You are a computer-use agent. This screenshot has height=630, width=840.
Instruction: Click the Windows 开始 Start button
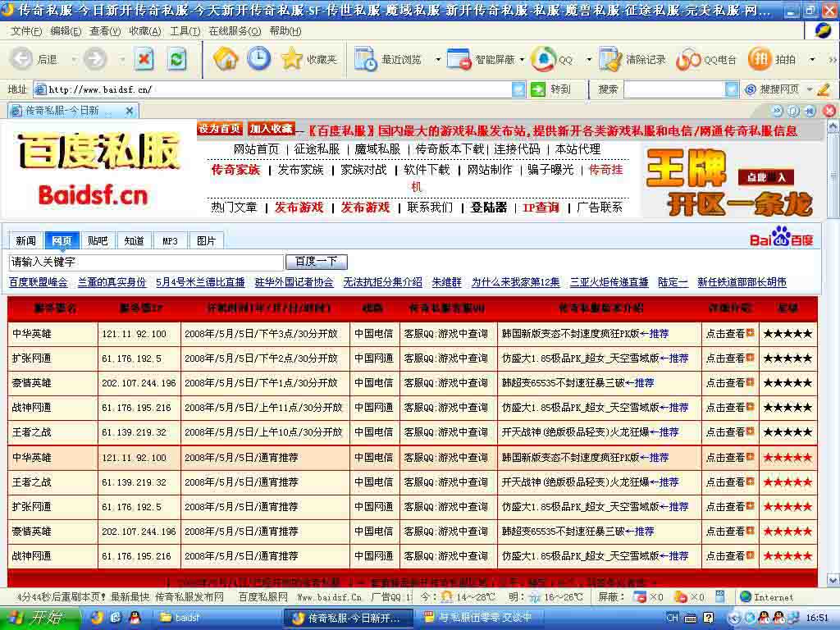click(39, 618)
